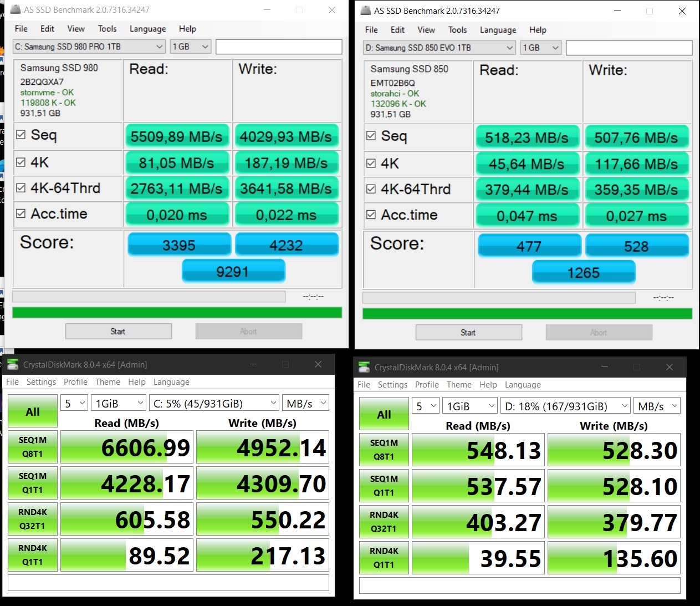Open C: 5% drive selector dropdown
Image resolution: width=700 pixels, height=606 pixels.
pos(214,403)
